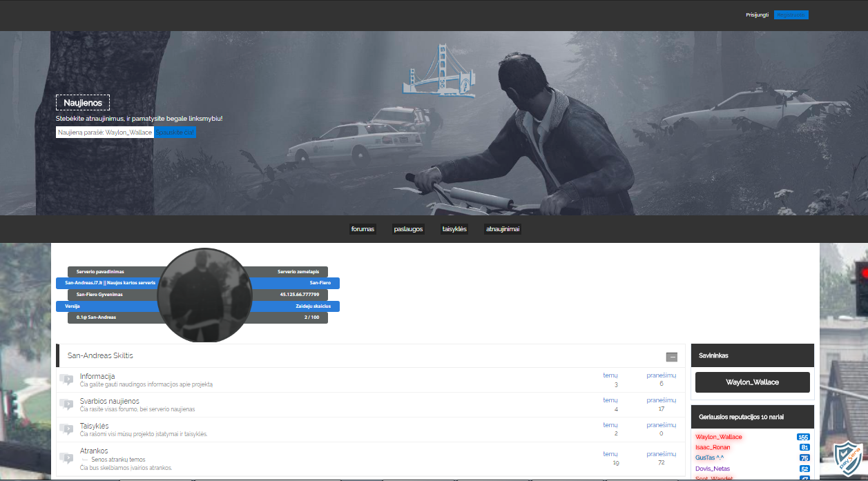Click the Naujienos dashed heading box

83,103
